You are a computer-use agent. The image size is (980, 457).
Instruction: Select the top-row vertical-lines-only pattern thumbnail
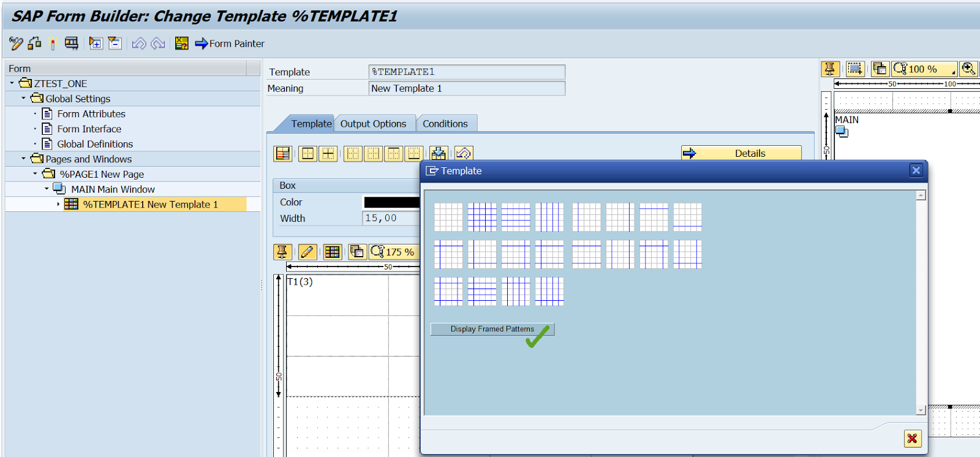pos(549,217)
